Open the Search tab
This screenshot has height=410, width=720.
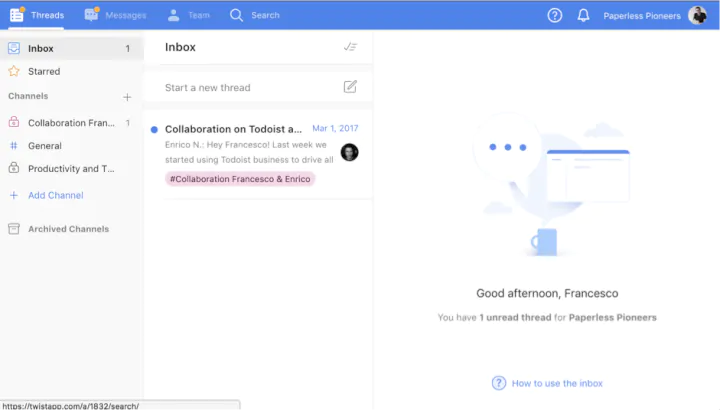point(254,15)
